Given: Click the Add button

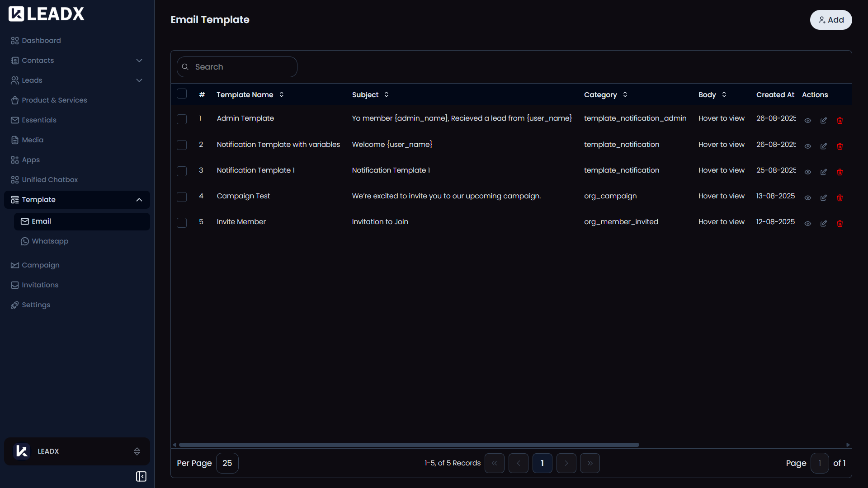Looking at the screenshot, I should [x=831, y=20].
